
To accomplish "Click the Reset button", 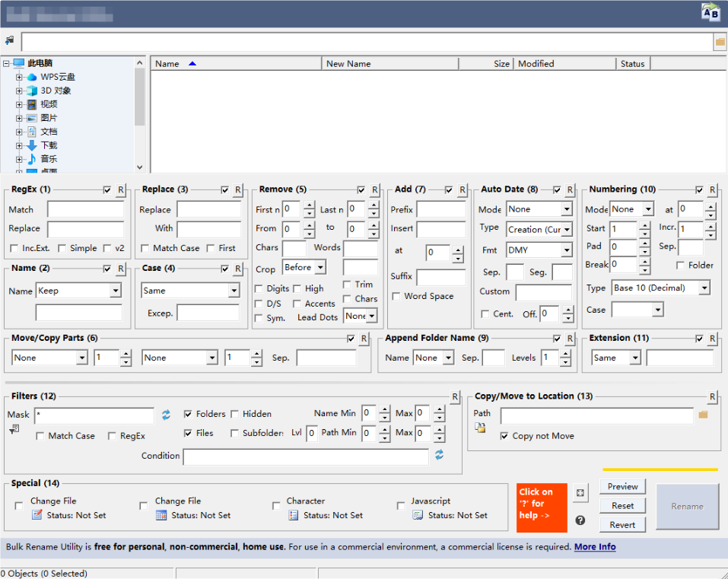I will 622,506.
